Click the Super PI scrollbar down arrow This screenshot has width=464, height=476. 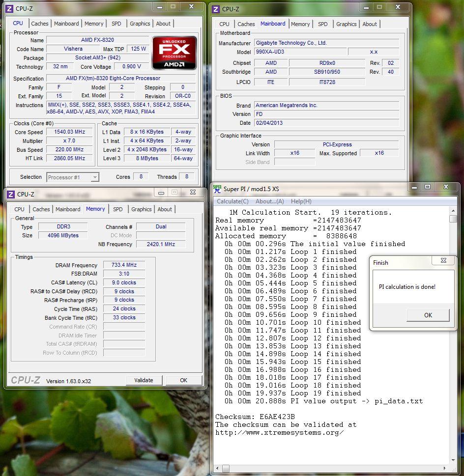pos(453,460)
